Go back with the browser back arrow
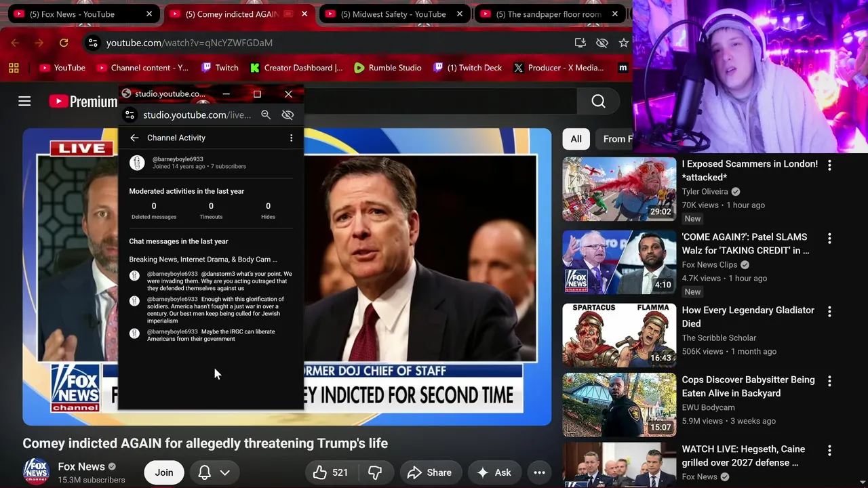This screenshot has height=488, width=868. coord(15,43)
